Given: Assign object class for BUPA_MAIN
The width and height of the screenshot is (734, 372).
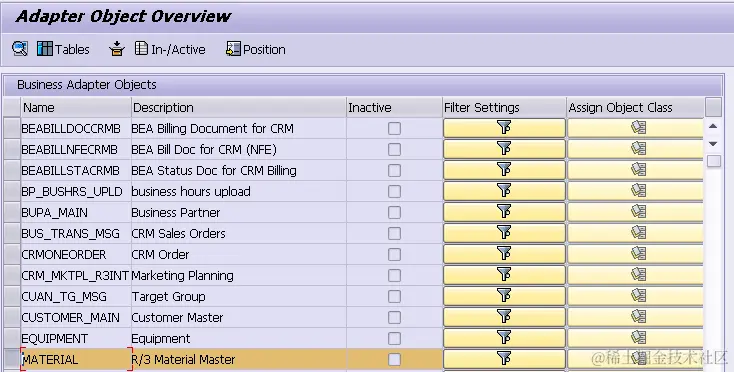Looking at the screenshot, I should (635, 212).
